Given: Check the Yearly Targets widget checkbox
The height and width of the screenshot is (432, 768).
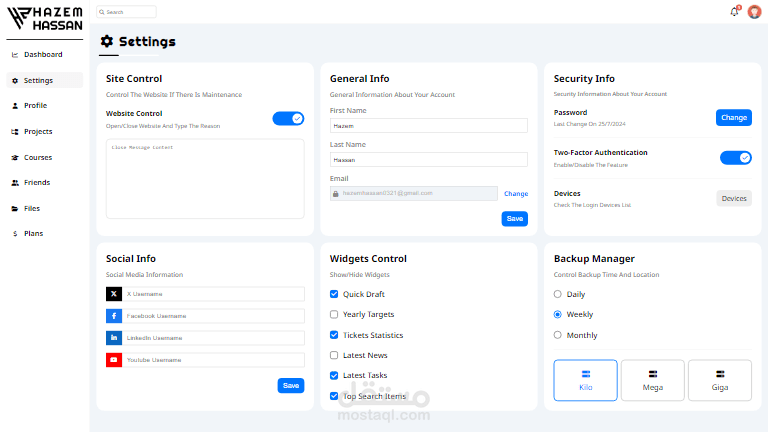Looking at the screenshot, I should tap(334, 314).
